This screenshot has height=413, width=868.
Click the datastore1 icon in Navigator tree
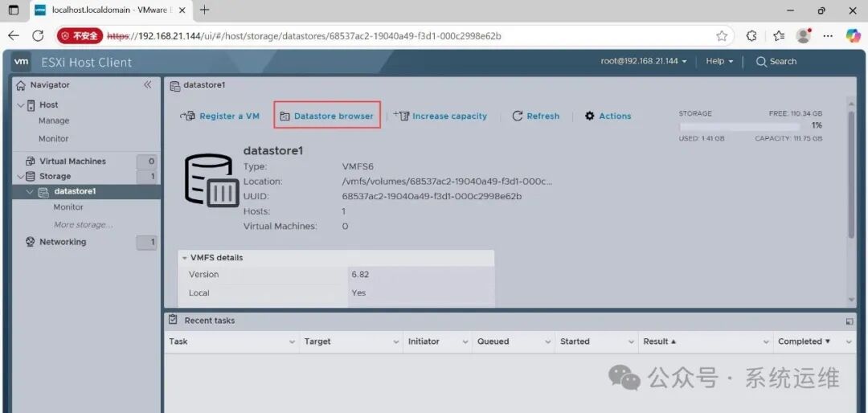[x=43, y=192]
